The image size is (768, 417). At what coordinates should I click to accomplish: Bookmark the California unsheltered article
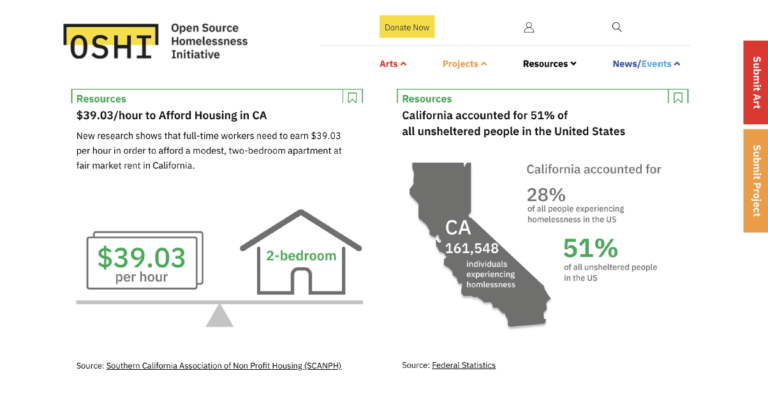point(678,98)
